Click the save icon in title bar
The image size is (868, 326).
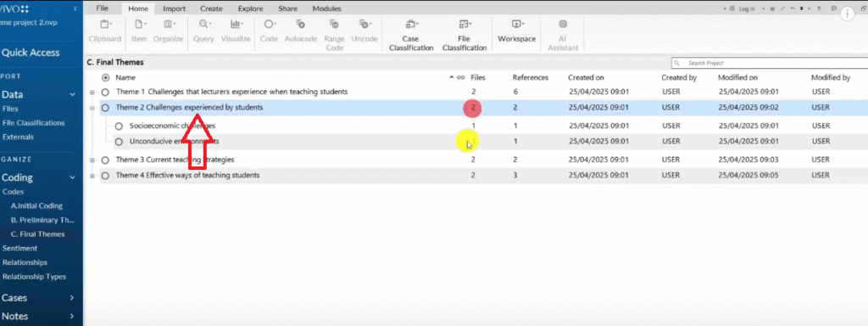771,8
